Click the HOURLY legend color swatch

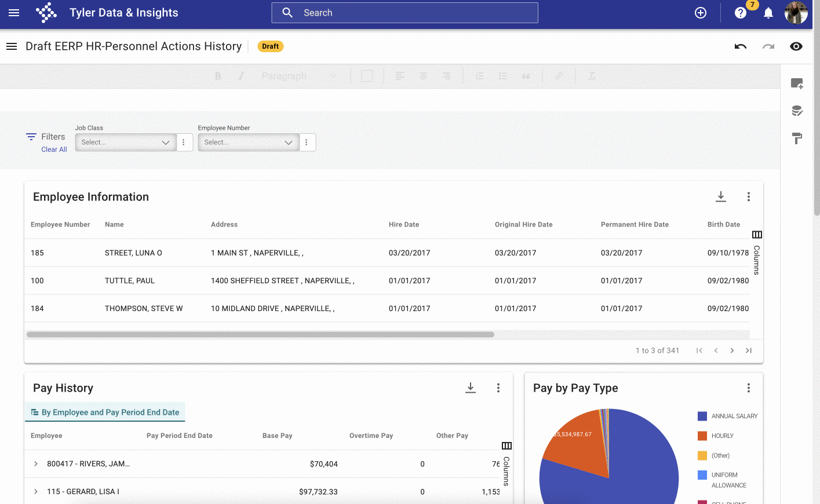pos(702,436)
